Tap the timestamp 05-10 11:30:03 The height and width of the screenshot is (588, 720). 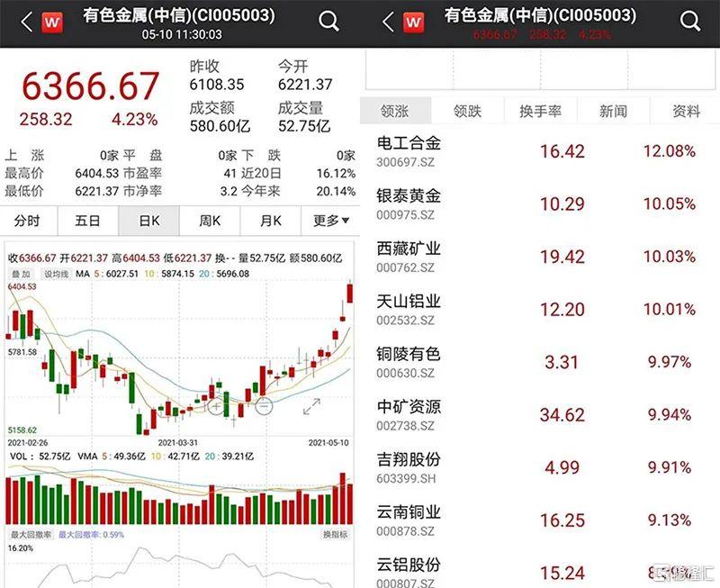182,34
